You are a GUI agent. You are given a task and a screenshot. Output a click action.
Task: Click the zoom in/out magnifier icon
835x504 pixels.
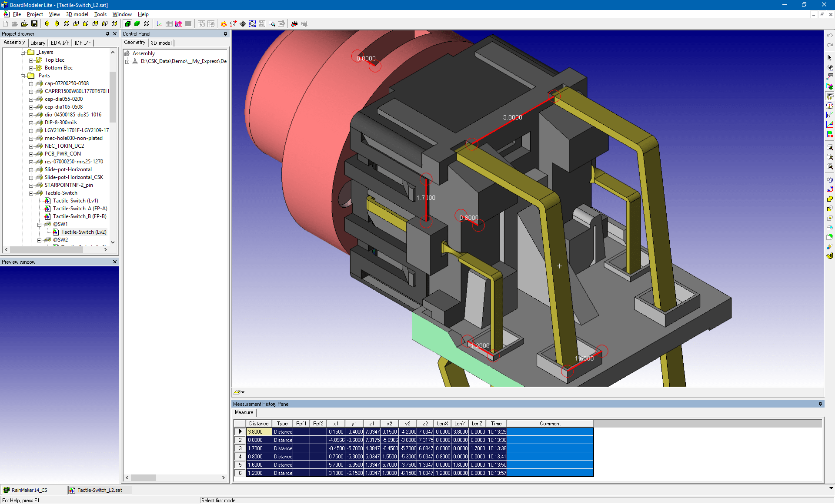pos(233,24)
